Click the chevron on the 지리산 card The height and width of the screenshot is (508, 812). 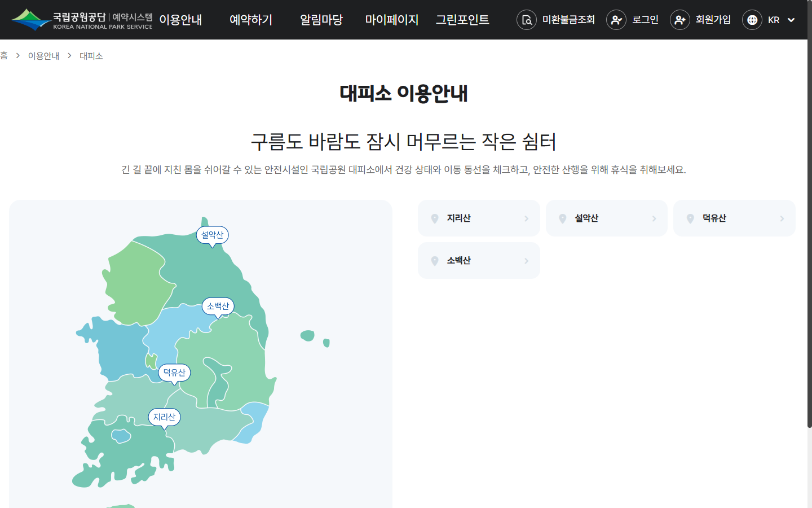coord(527,218)
